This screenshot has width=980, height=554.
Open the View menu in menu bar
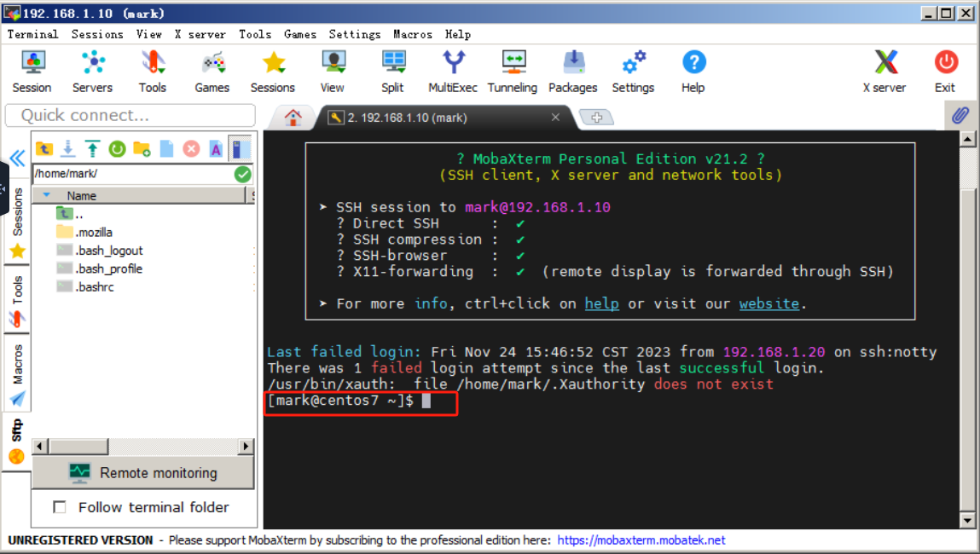(148, 34)
